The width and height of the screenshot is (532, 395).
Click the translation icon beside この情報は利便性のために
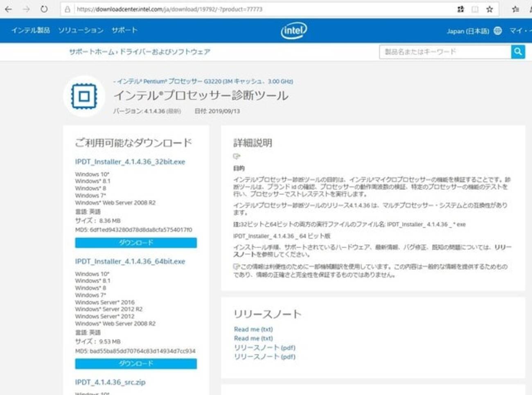pyautogui.click(x=236, y=266)
